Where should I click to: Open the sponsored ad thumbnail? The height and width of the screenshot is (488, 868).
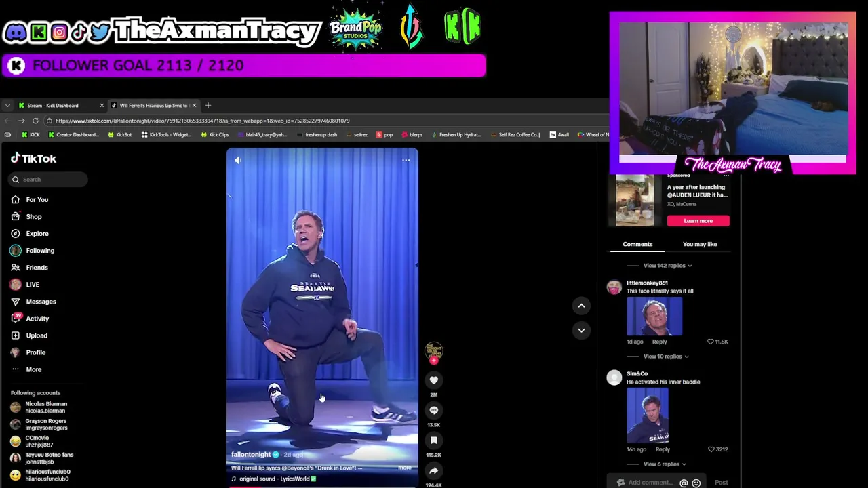635,200
